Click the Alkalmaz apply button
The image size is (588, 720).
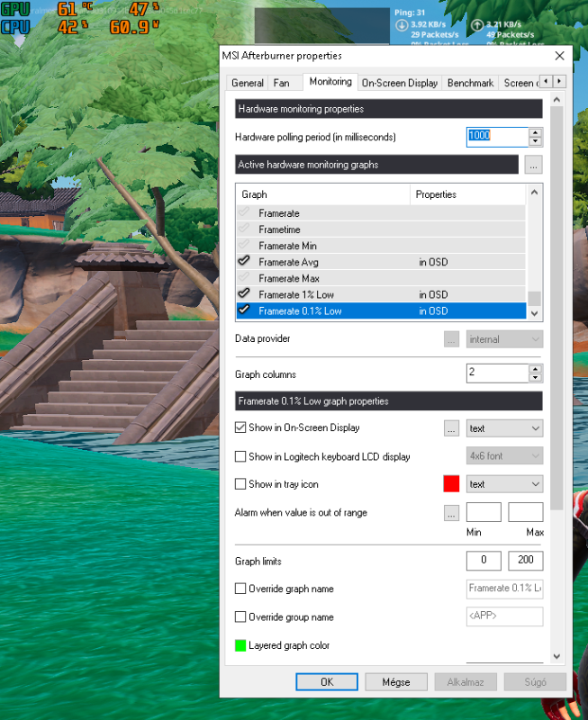tap(466, 682)
